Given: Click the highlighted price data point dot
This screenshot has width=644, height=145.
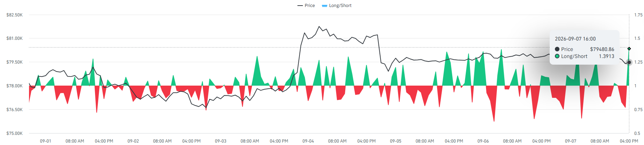Looking at the screenshot, I should 629,62.
